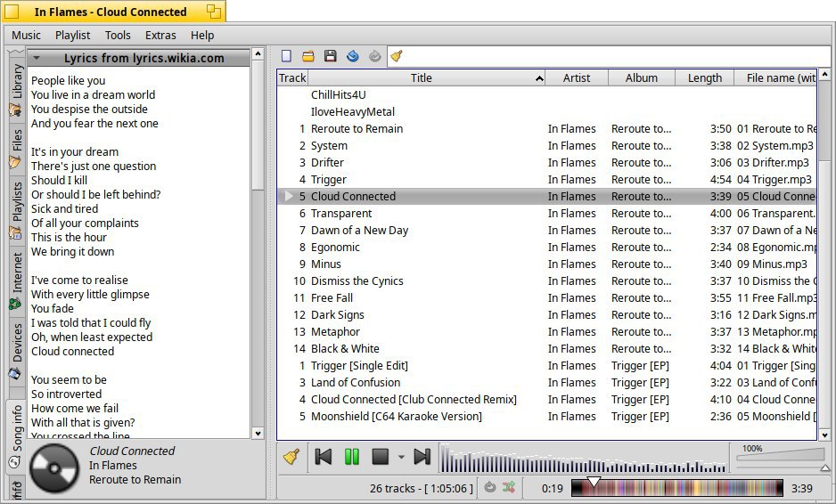Sort playlist by the Length column header

pos(704,77)
